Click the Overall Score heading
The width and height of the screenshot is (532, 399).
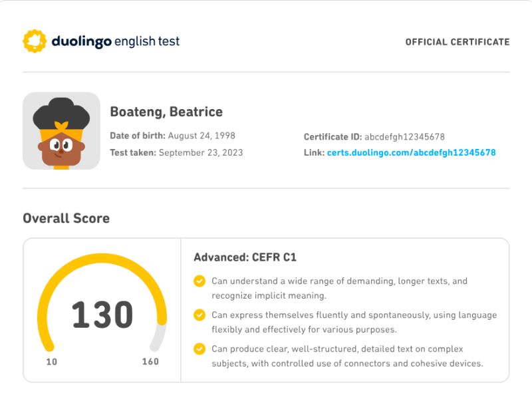point(66,218)
